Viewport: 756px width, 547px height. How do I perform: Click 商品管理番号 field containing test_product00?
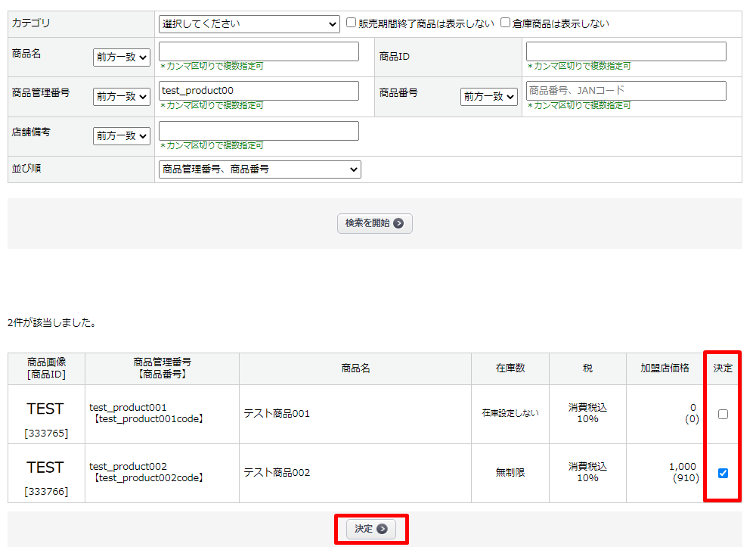(x=259, y=91)
